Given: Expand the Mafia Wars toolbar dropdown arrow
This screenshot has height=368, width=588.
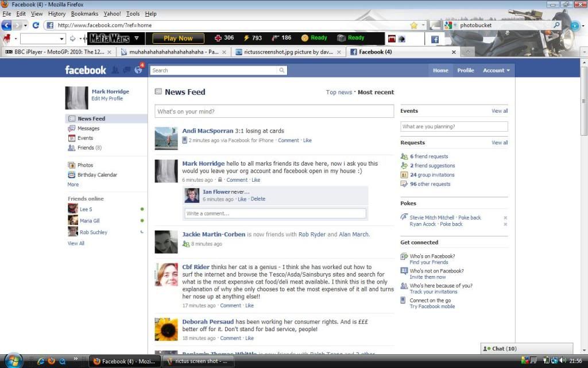Looking at the screenshot, I should coord(137,38).
